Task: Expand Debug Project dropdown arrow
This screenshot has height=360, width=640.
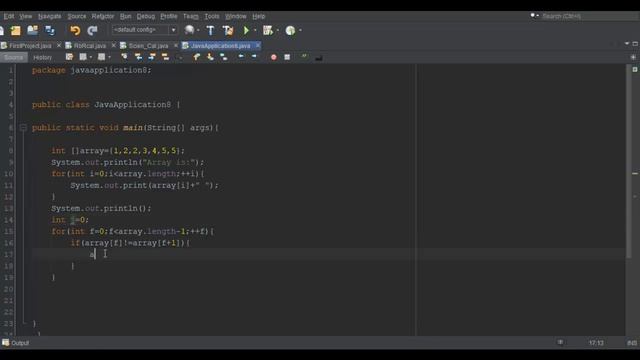Action: 278,31
